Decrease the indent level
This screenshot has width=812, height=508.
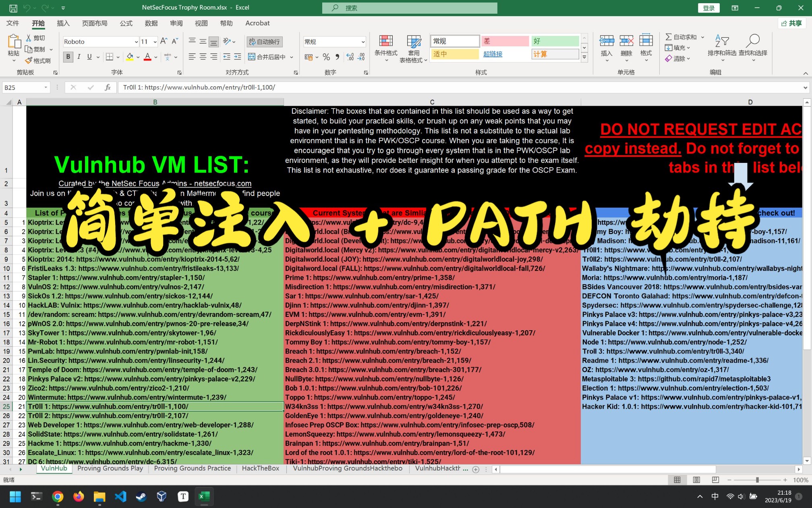click(227, 57)
